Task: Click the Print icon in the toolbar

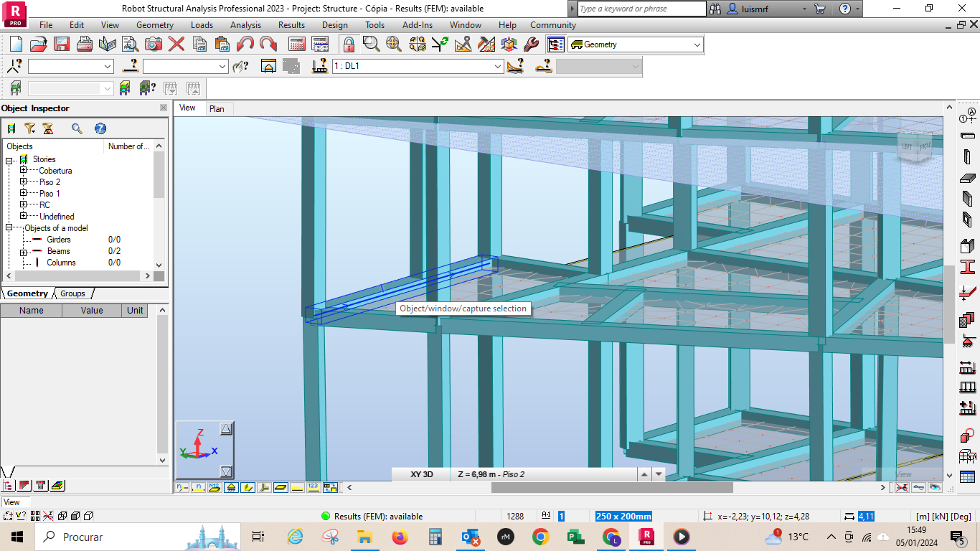Action: coord(85,44)
